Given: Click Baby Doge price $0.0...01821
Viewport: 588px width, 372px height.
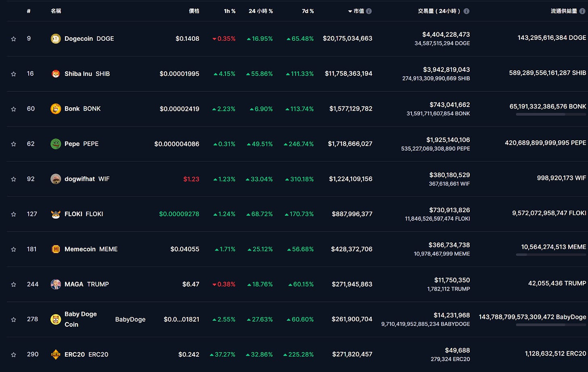Looking at the screenshot, I should (x=182, y=320).
